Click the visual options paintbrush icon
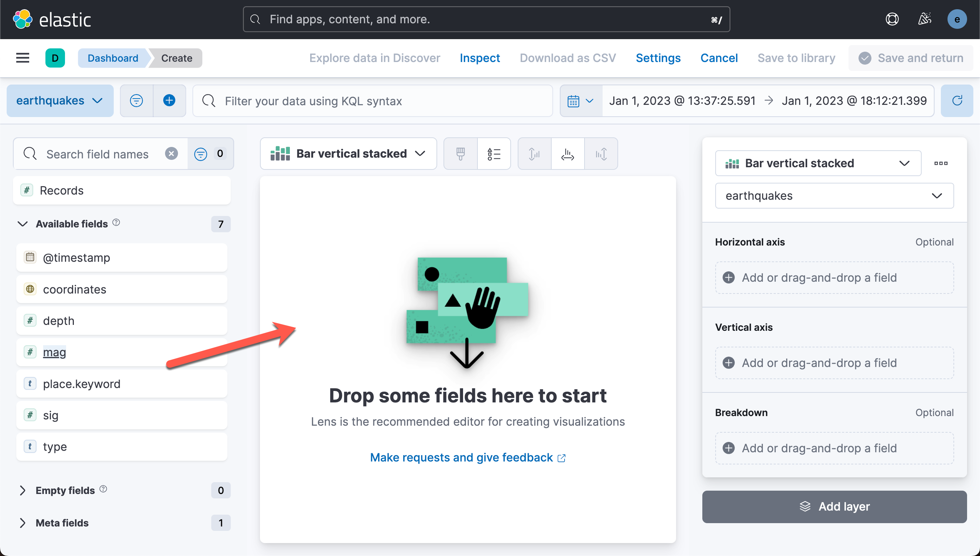The height and width of the screenshot is (556, 980). point(460,154)
